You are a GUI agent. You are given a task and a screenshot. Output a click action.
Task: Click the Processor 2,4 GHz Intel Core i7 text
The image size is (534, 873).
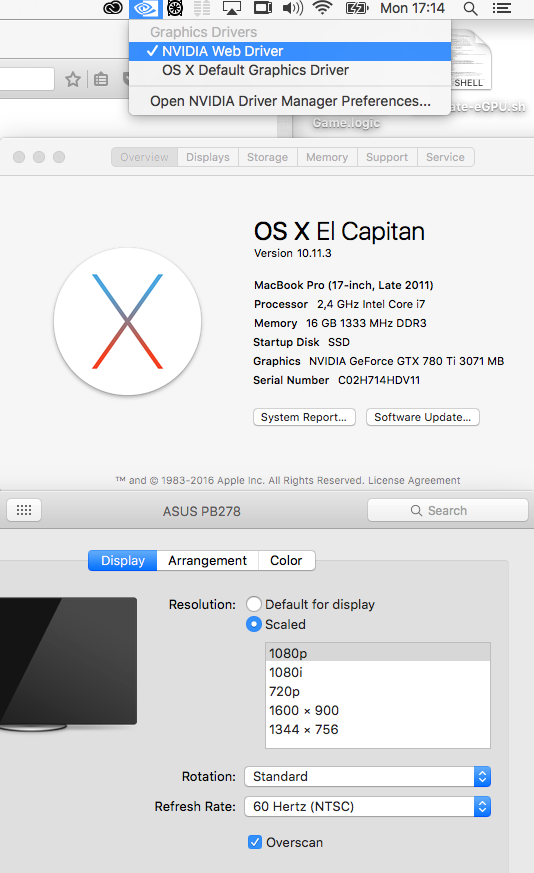(340, 304)
